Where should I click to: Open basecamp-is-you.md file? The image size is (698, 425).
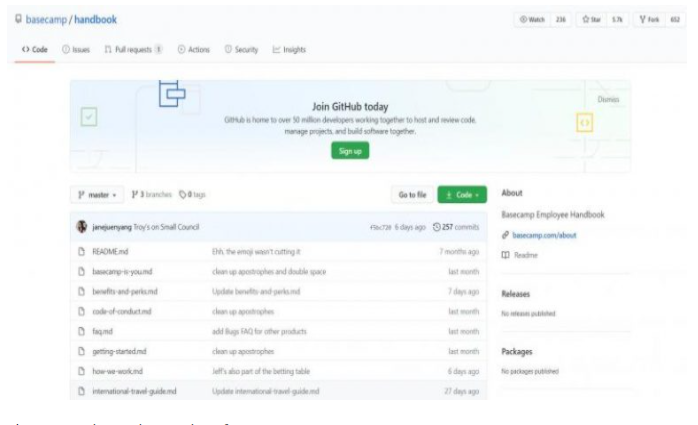tap(122, 271)
